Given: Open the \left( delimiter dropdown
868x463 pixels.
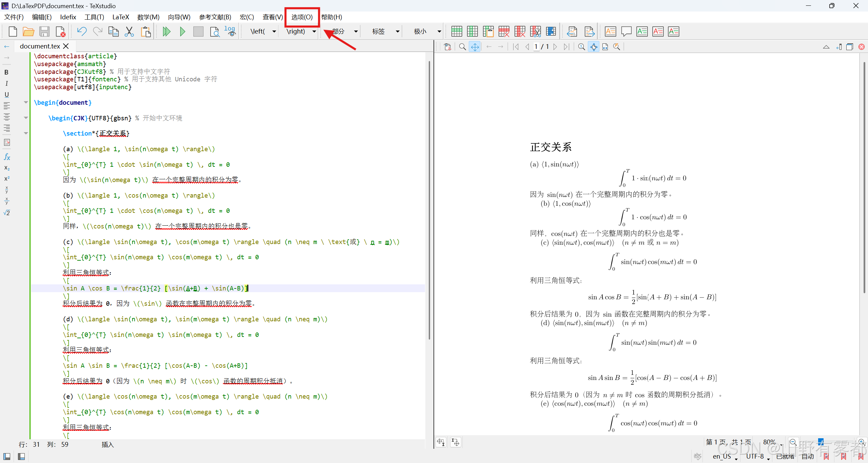Looking at the screenshot, I should pyautogui.click(x=274, y=32).
